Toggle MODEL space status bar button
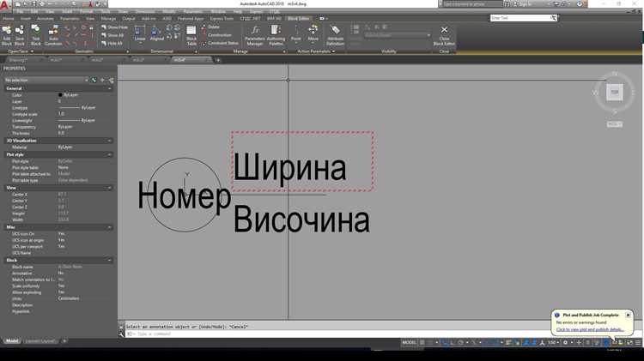 (x=409, y=342)
